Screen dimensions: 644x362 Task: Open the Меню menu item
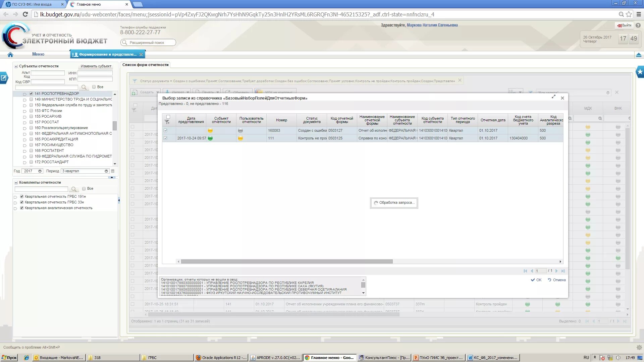click(38, 54)
